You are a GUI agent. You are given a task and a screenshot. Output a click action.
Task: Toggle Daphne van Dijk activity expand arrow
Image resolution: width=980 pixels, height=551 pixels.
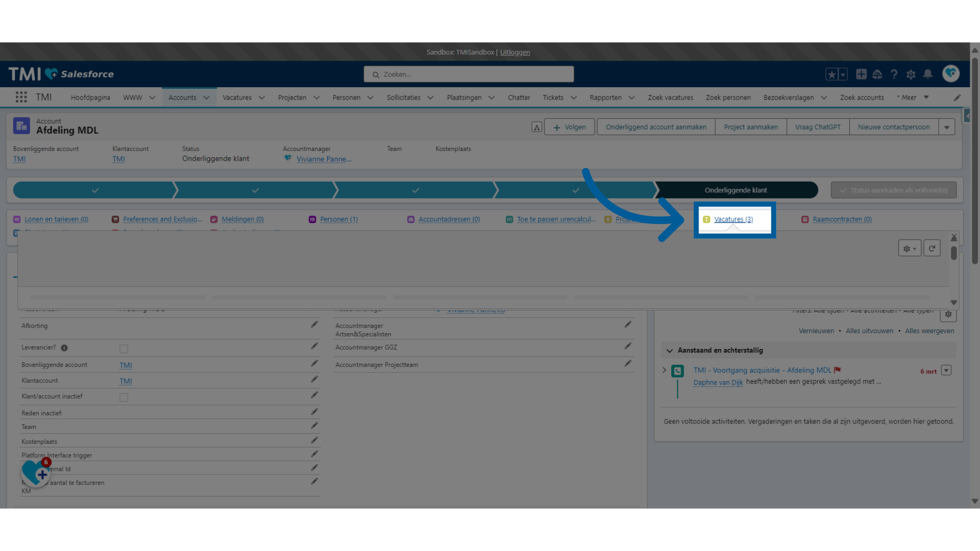[x=666, y=370]
